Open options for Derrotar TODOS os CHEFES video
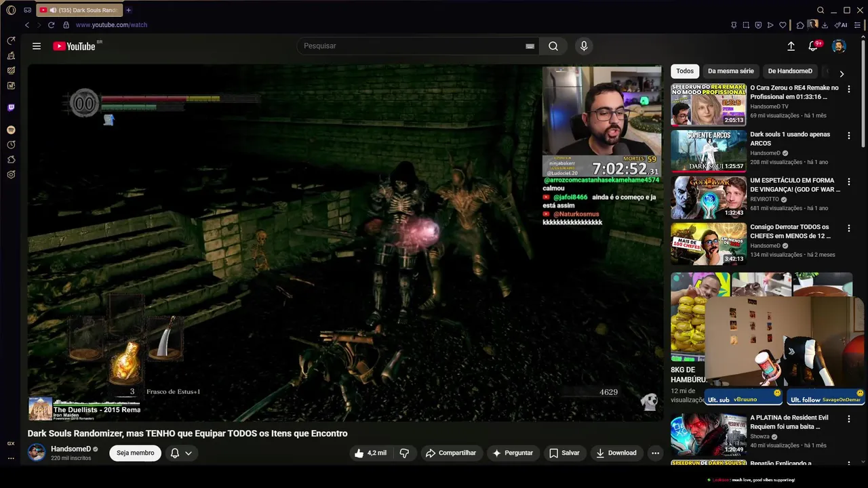Viewport: 868px width, 488px height. pyautogui.click(x=849, y=228)
